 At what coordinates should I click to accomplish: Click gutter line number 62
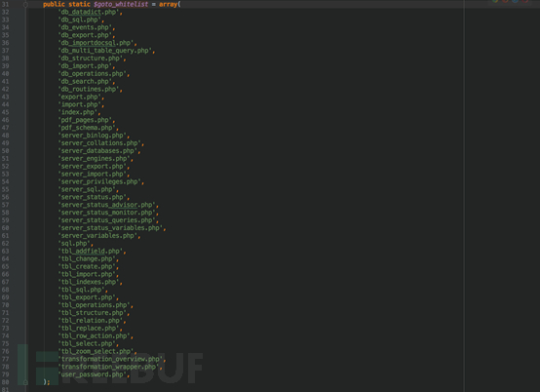(x=5, y=244)
